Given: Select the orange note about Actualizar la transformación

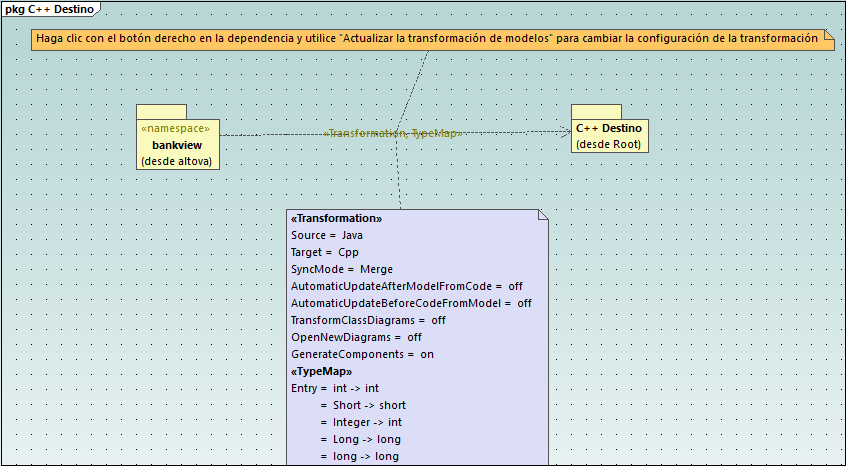Looking at the screenshot, I should coord(430,39).
